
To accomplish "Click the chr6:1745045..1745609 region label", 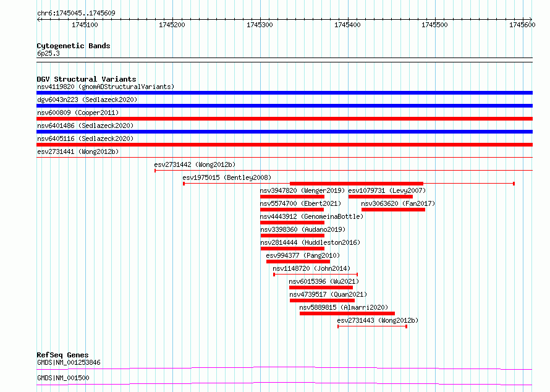I will point(76,13).
